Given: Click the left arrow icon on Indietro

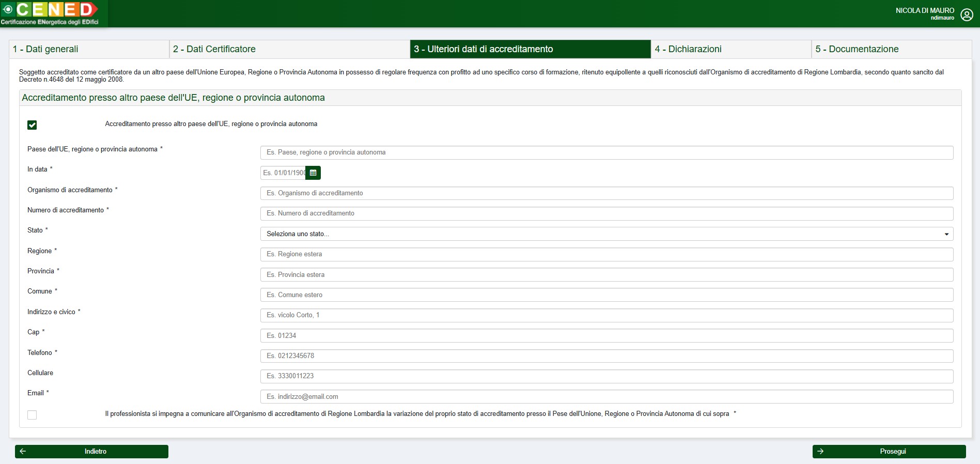Looking at the screenshot, I should pos(23,451).
